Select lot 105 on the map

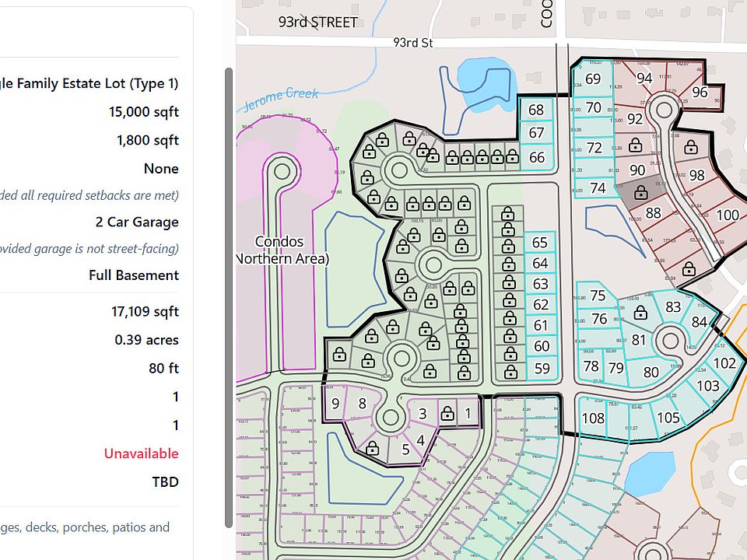[x=668, y=418]
